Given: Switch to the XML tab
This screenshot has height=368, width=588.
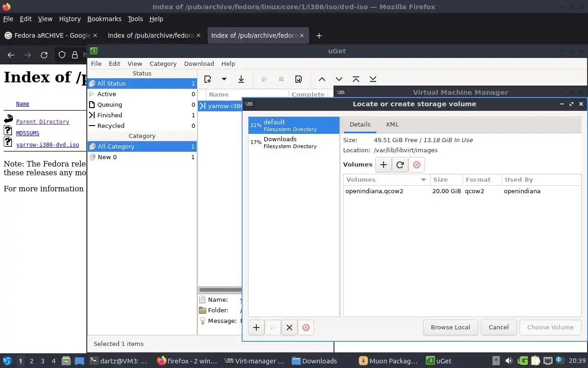Looking at the screenshot, I should point(392,125).
